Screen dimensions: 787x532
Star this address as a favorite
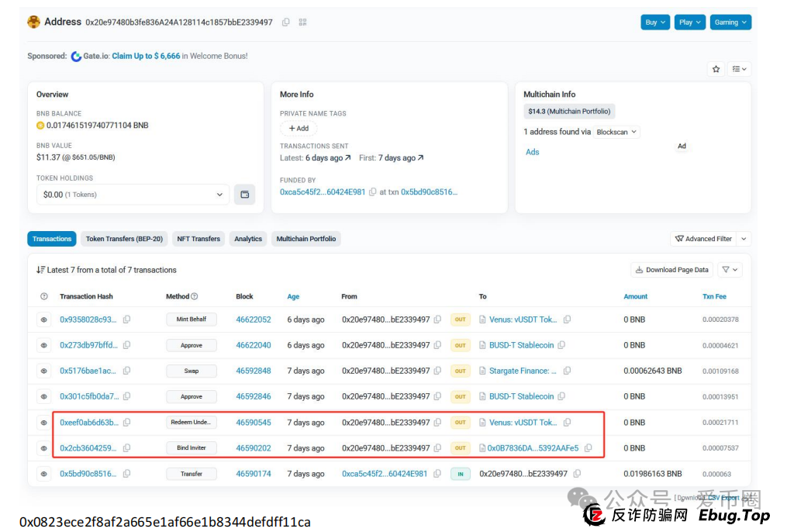click(715, 69)
